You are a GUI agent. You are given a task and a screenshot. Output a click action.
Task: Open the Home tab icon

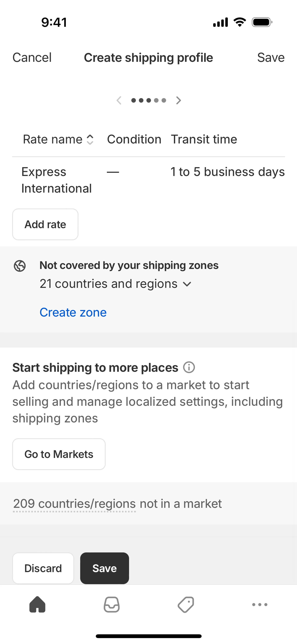[37, 605]
